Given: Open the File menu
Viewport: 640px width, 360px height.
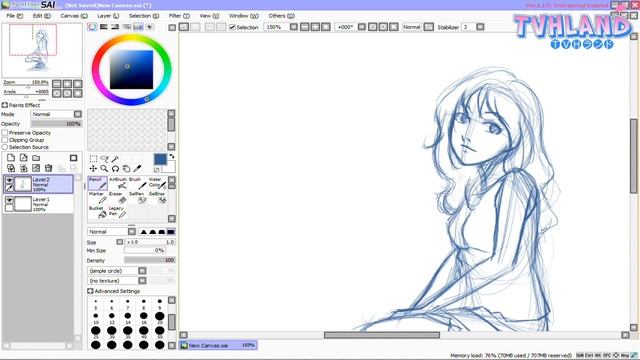Looking at the screenshot, I should point(15,16).
